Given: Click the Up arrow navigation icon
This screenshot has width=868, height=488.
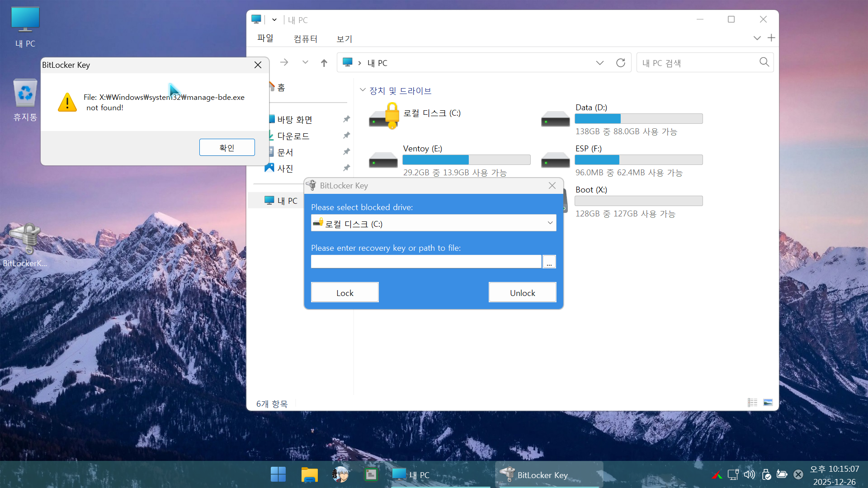Looking at the screenshot, I should [324, 63].
